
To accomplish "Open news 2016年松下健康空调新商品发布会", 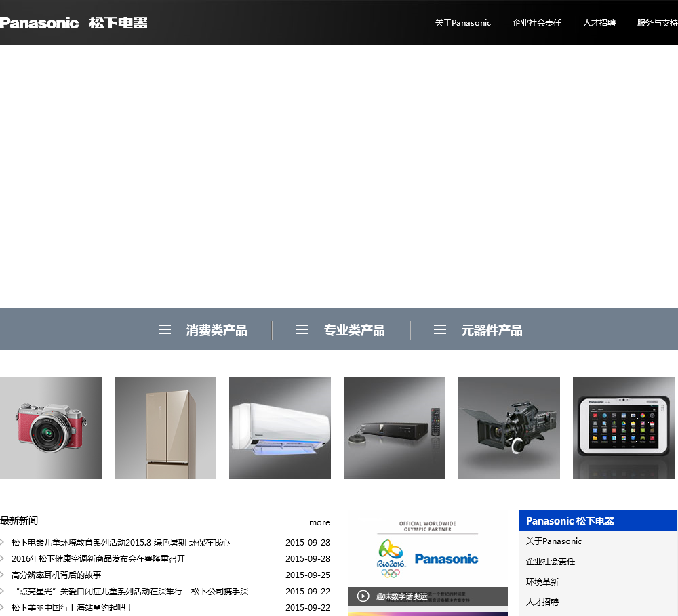I will [x=98, y=559].
